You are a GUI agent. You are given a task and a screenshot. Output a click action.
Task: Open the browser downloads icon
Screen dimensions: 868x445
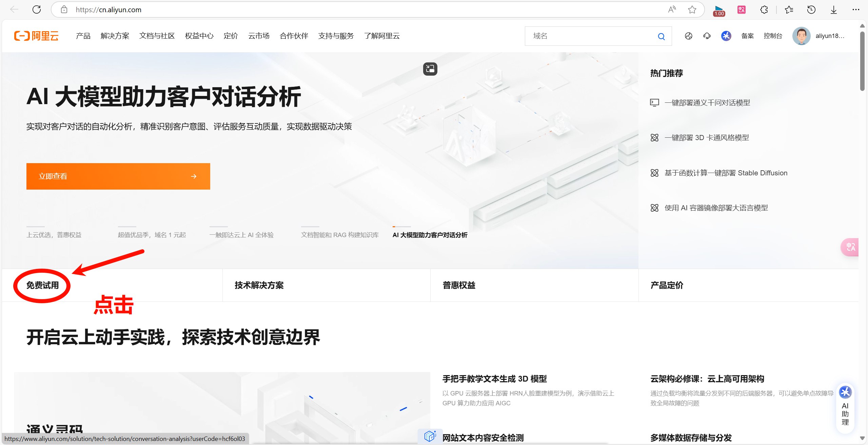click(834, 9)
